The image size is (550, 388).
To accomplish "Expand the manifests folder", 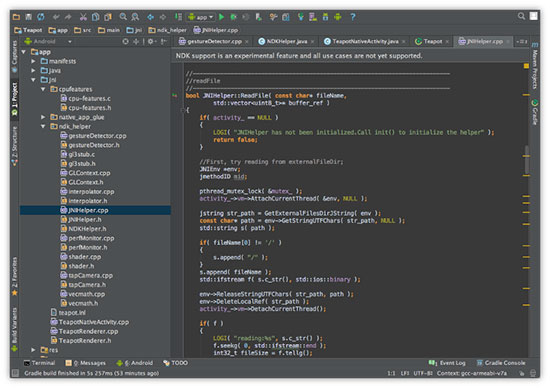I will click(x=33, y=61).
